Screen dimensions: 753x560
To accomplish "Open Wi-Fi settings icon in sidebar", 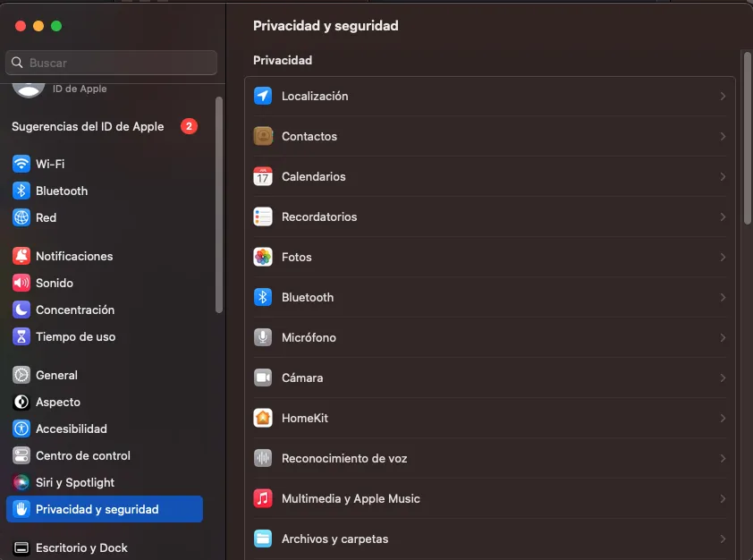I will click(x=21, y=164).
